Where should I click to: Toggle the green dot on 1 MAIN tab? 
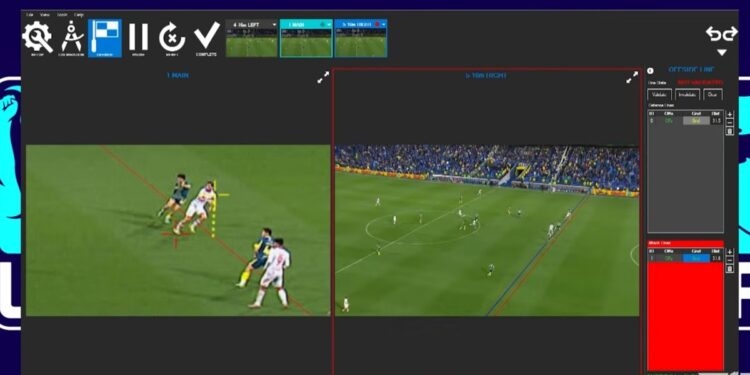coord(322,24)
